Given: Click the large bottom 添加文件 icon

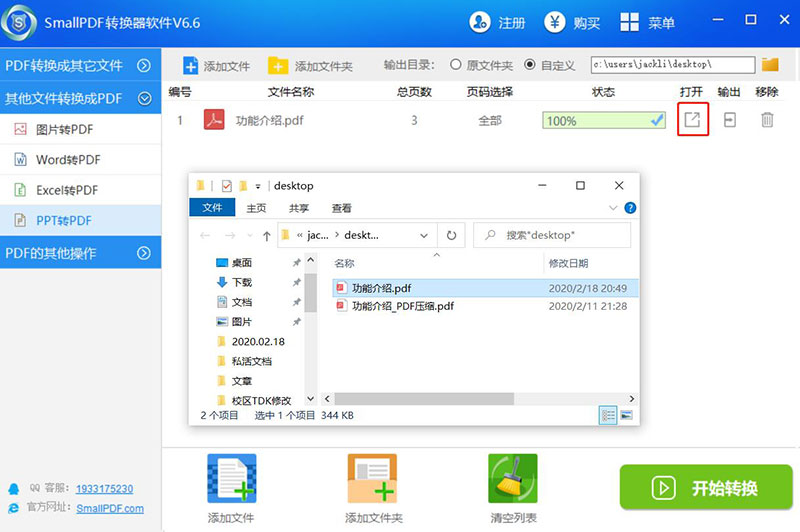Looking at the screenshot, I should point(232,478).
